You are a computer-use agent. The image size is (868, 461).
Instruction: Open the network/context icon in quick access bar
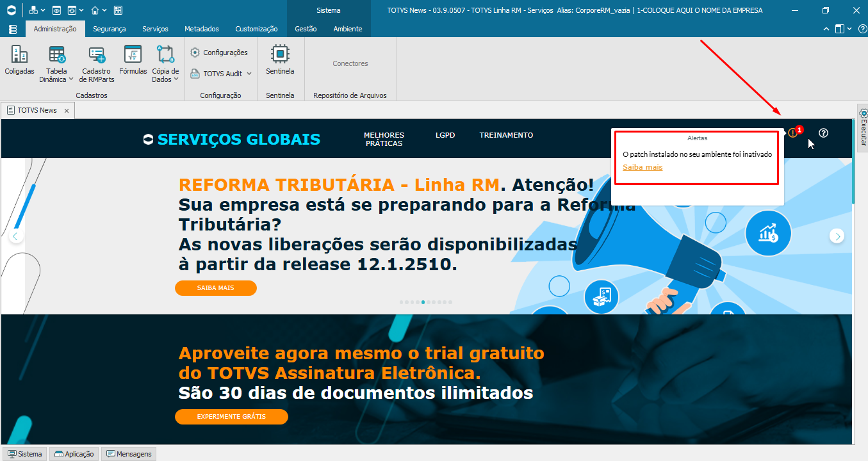pos(33,10)
